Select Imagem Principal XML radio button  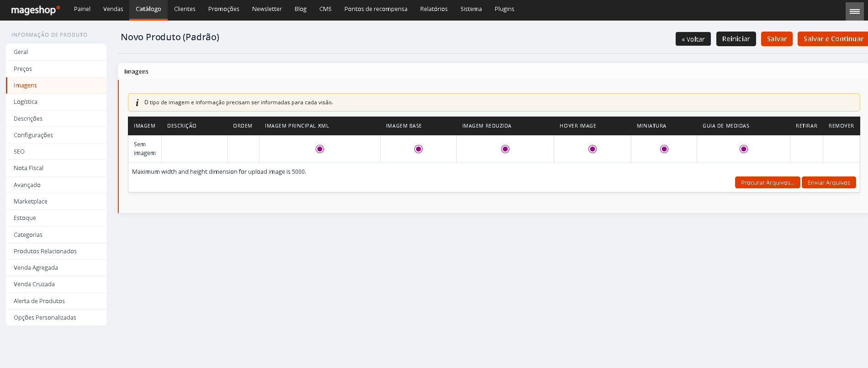tap(320, 149)
